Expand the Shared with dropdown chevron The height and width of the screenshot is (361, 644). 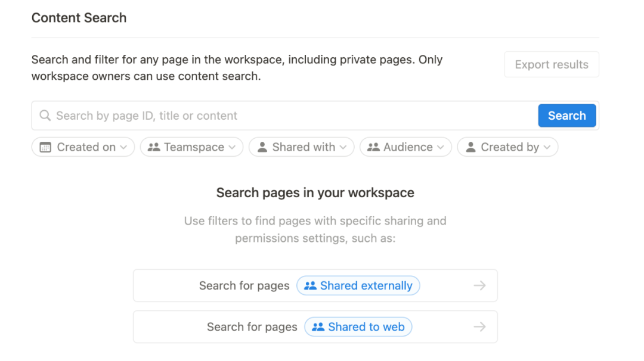(343, 147)
